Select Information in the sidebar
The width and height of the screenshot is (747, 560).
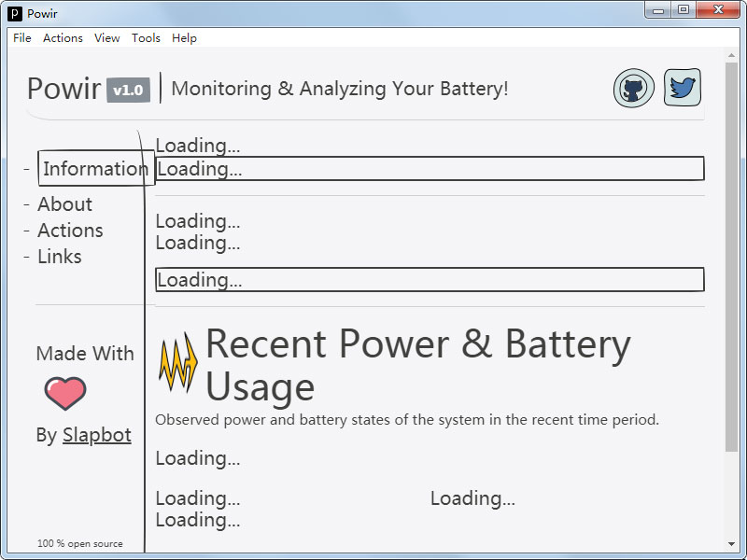pyautogui.click(x=95, y=169)
